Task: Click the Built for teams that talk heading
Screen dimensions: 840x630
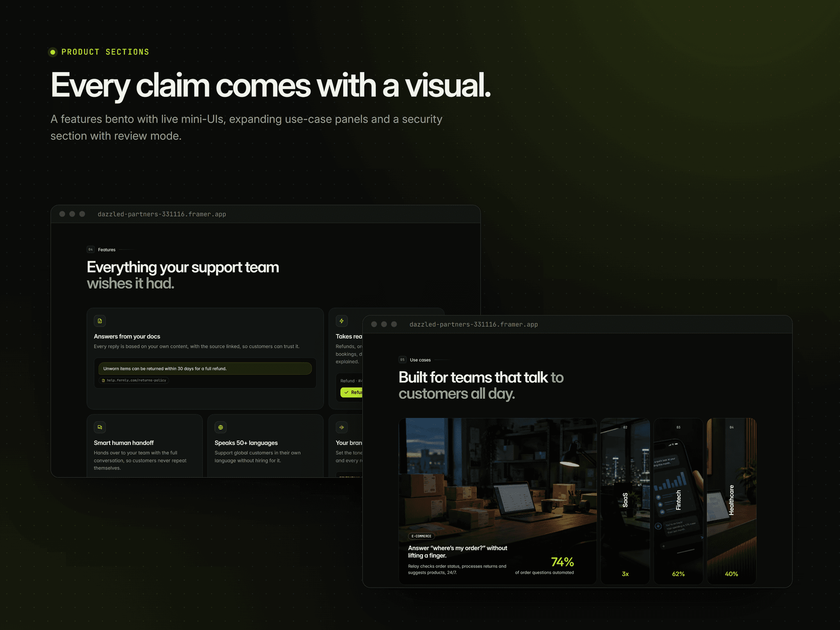Action: click(x=481, y=385)
